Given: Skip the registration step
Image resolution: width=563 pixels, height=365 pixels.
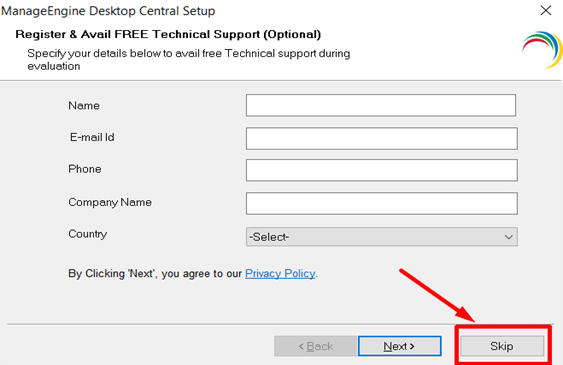Looking at the screenshot, I should [x=502, y=346].
